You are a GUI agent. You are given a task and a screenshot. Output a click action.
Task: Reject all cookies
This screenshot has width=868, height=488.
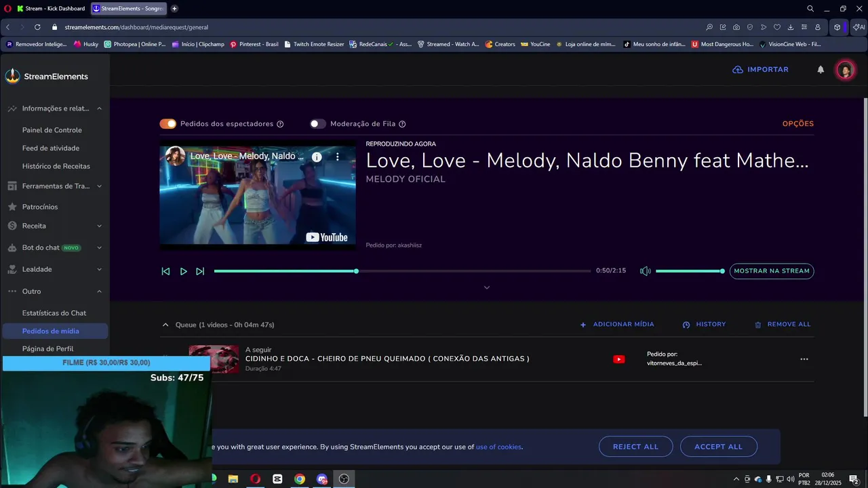[635, 447]
